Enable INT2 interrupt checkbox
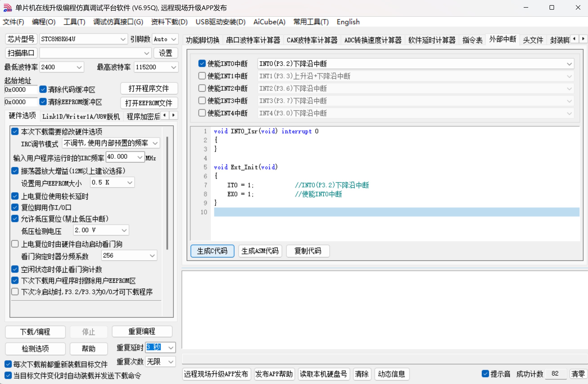Image resolution: width=588 pixels, height=384 pixels. [x=202, y=88]
